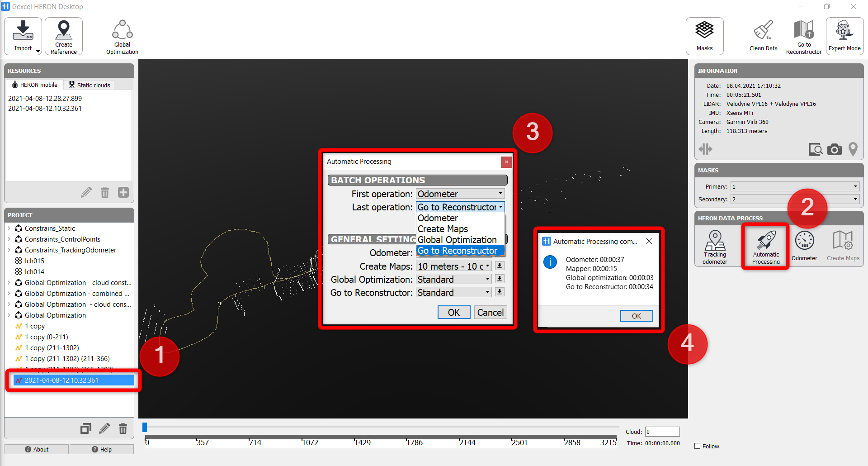Click the camera icon in the Information panel
This screenshot has height=466, width=868.
834,149
